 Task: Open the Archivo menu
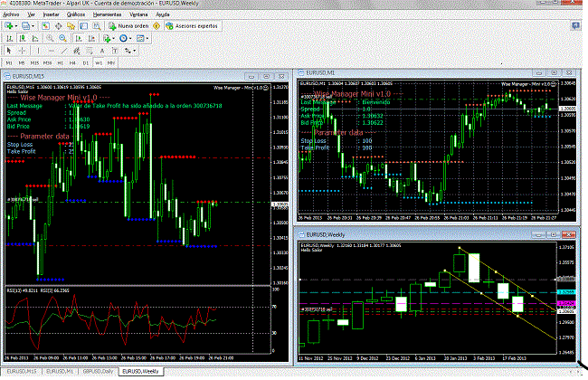pos(11,14)
